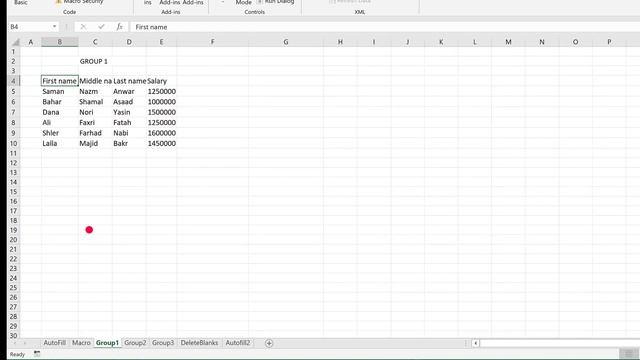This screenshot has height=360, width=640.
Task: Select column M header
Action: [x=508, y=42]
